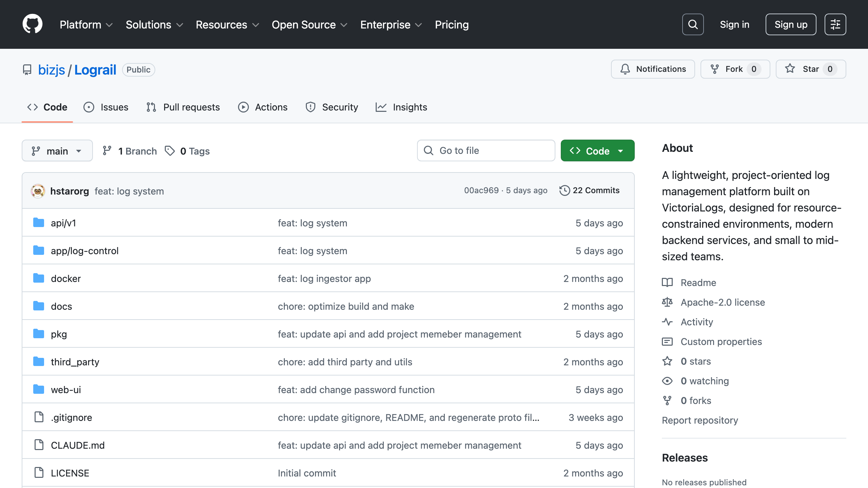868x488 pixels.
Task: Switch to the Pull requests tab
Action: [x=183, y=107]
